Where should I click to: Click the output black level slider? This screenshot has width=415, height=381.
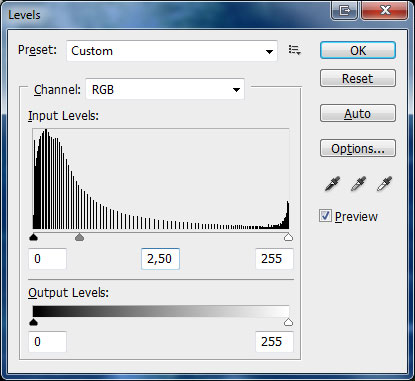[33, 322]
